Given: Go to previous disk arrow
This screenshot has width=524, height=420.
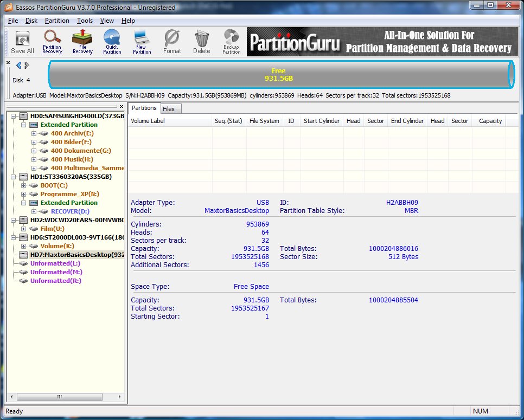Looking at the screenshot, I should click(x=18, y=66).
